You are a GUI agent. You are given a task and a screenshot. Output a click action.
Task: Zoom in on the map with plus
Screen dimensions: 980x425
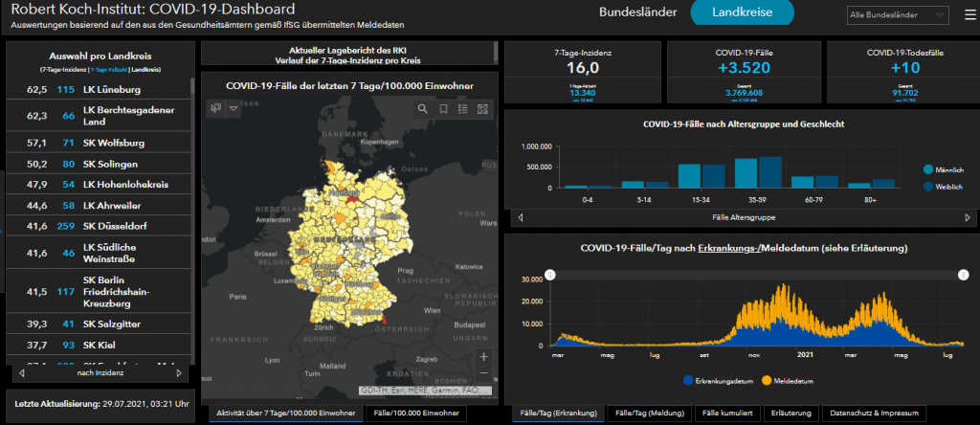483,357
